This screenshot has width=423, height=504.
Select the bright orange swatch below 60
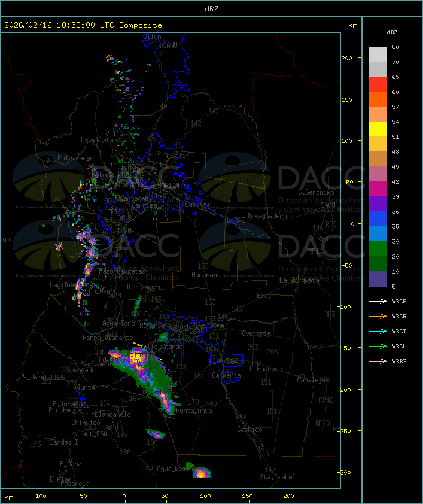(x=378, y=99)
